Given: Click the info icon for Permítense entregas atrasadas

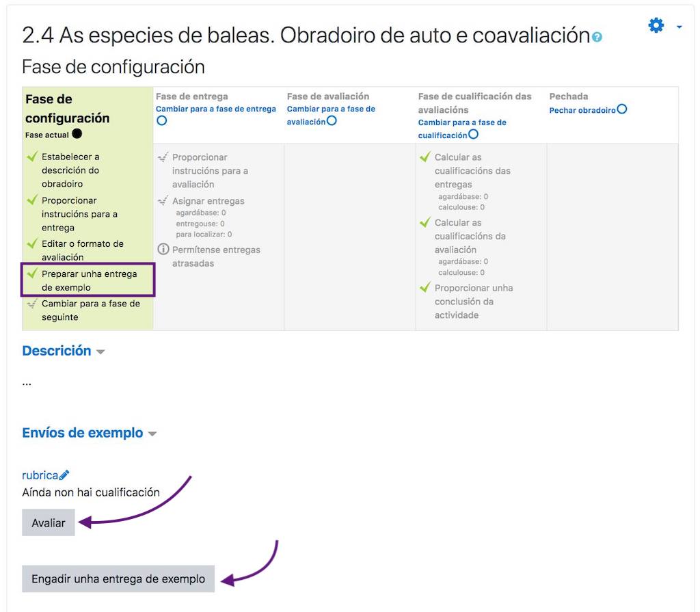Looking at the screenshot, I should (x=163, y=250).
